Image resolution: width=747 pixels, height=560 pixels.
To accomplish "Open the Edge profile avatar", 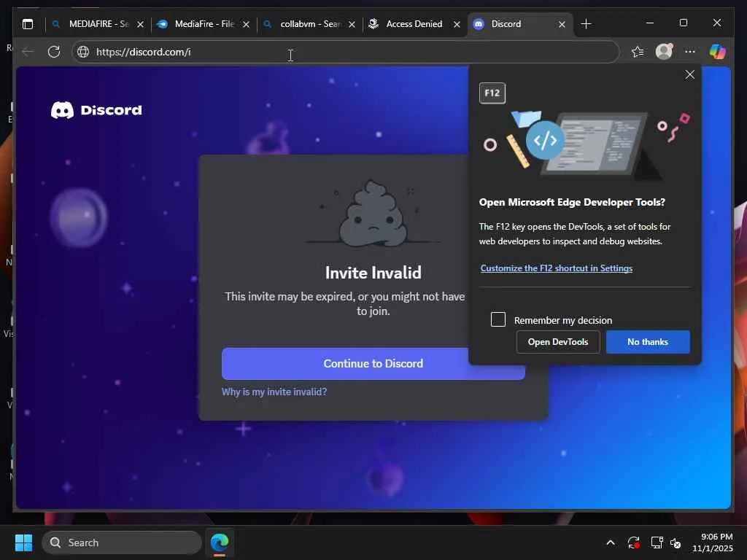I will pos(664,52).
